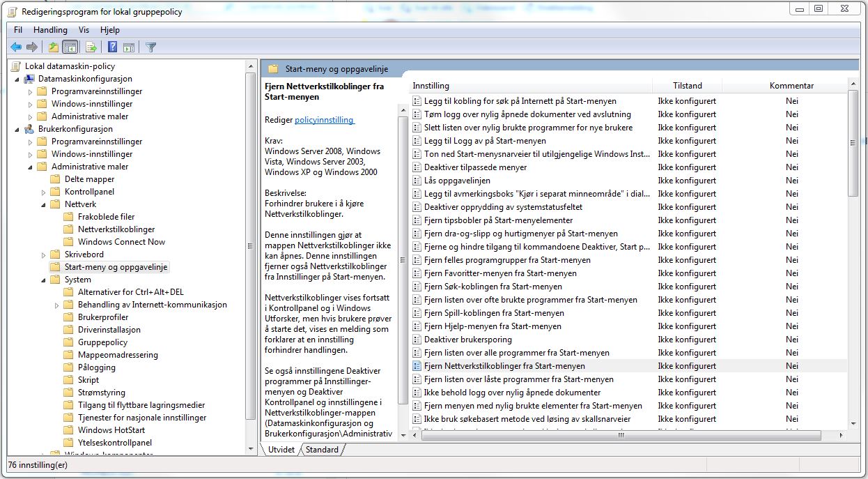Expand Behandling av Internett-kommunikasjon node

coord(56,305)
